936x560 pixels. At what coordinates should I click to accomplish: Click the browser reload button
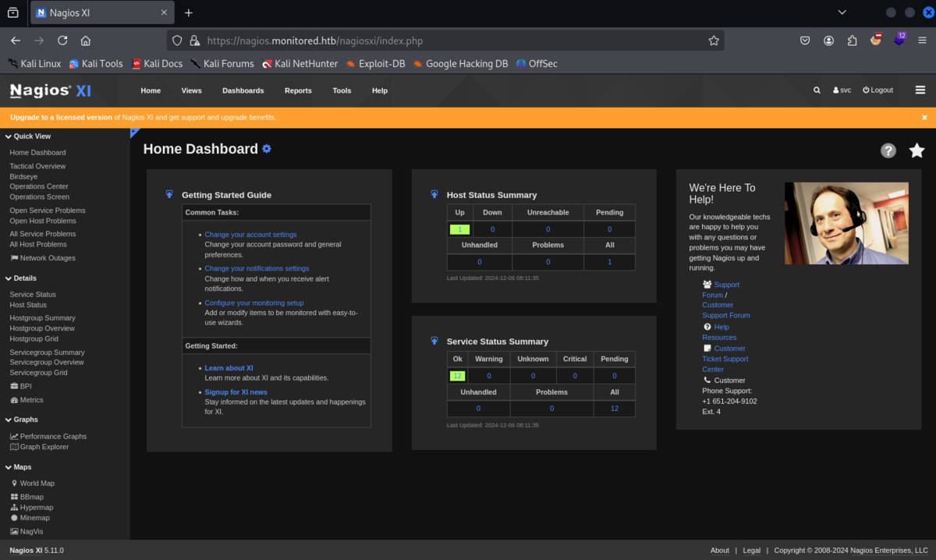pyautogui.click(x=62, y=41)
